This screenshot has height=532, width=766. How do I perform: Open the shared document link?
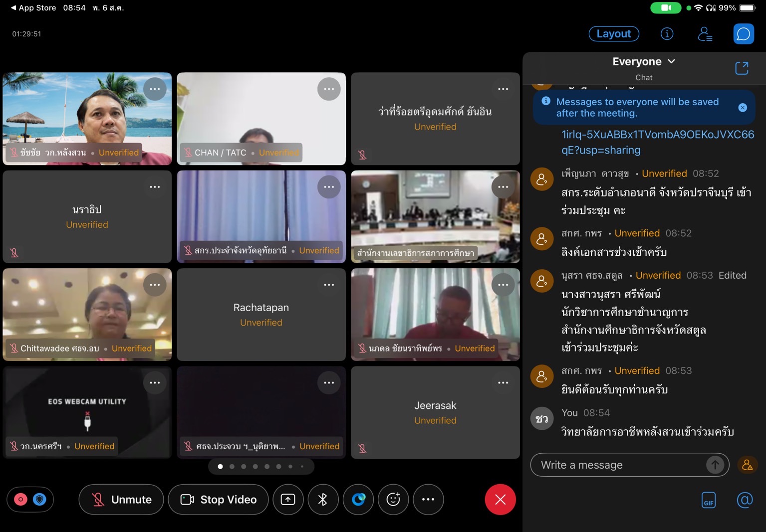[x=658, y=142]
